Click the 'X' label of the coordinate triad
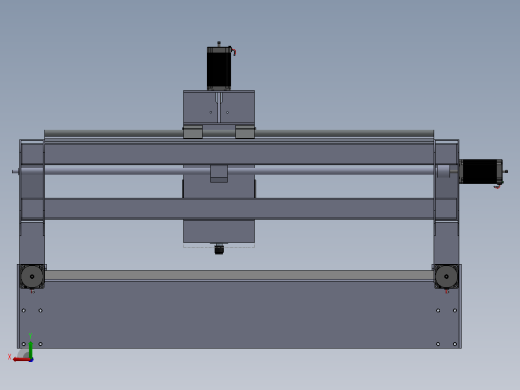The width and height of the screenshot is (520, 390). click(x=9, y=357)
